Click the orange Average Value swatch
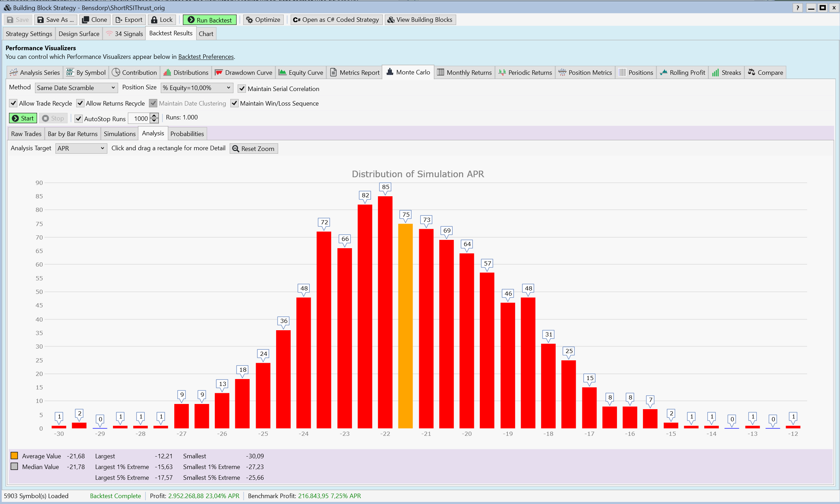This screenshot has height=504, width=840. pyautogui.click(x=14, y=456)
